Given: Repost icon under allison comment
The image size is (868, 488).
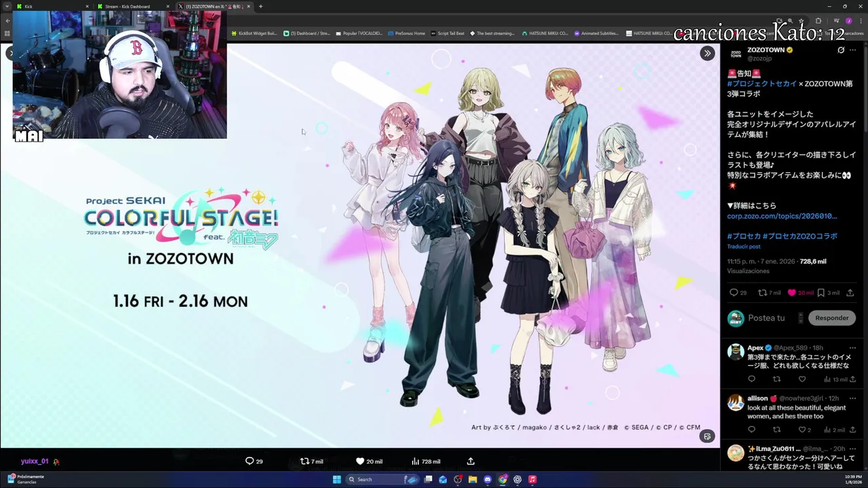Looking at the screenshot, I should tap(776, 430).
